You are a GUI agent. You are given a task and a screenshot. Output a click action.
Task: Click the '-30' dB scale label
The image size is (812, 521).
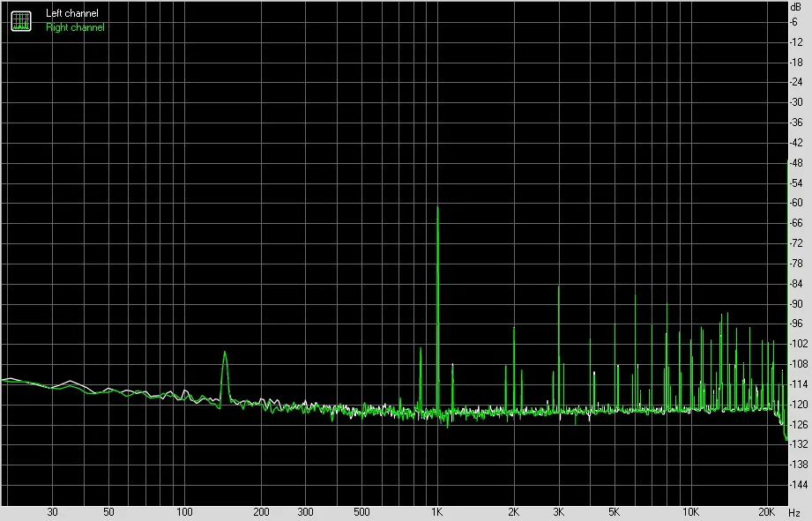coord(796,102)
